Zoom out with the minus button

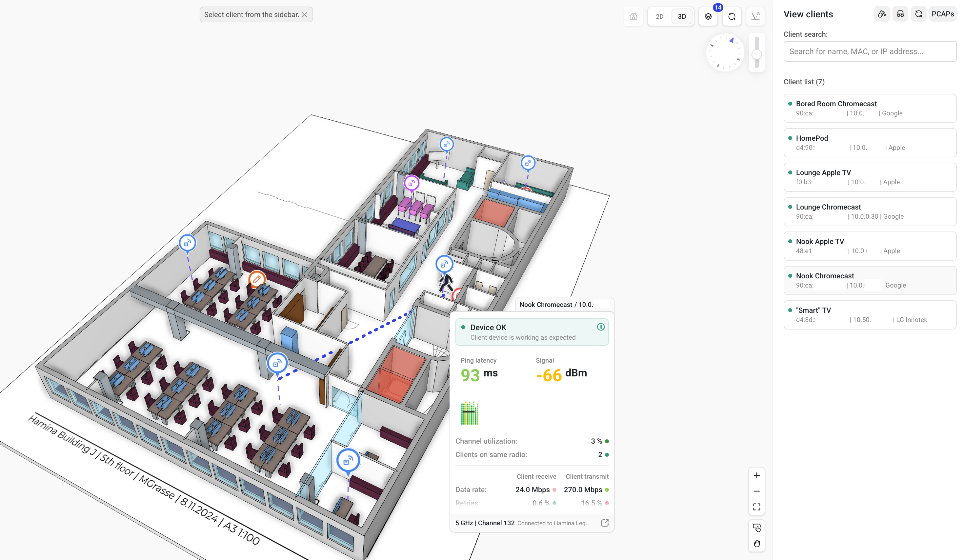(756, 491)
